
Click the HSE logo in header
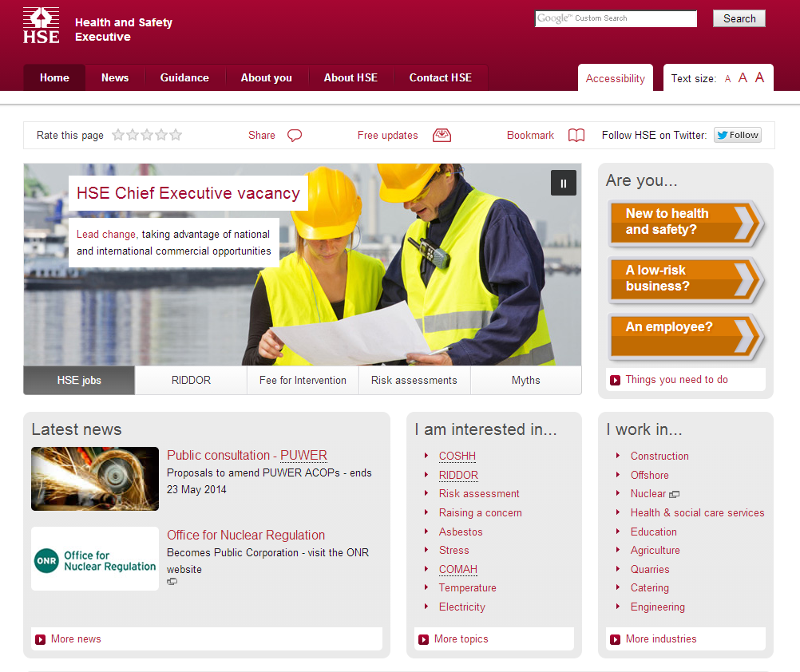click(41, 25)
